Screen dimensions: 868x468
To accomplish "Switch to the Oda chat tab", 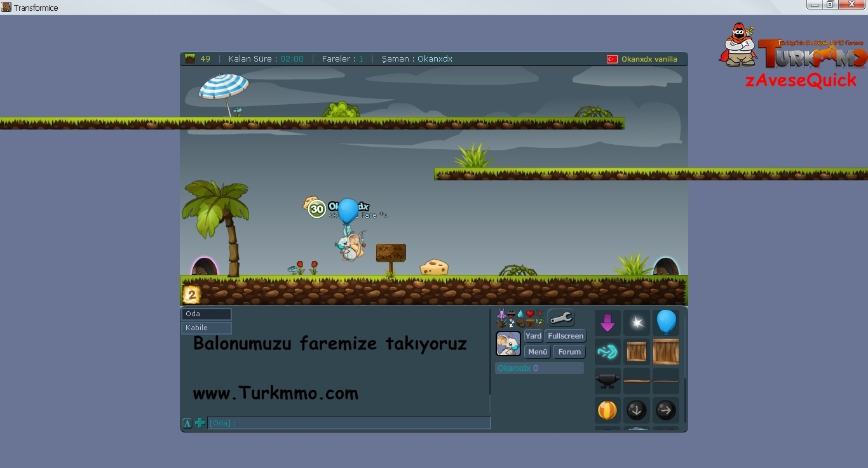I will click(207, 314).
